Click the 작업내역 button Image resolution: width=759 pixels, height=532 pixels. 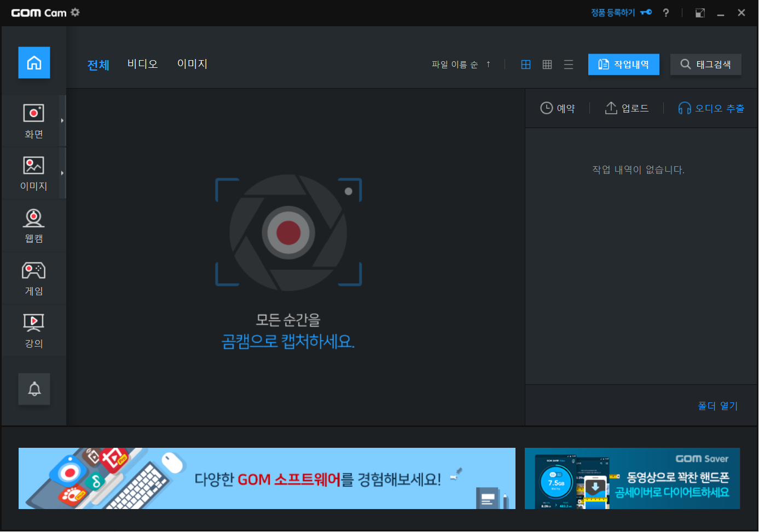(x=624, y=65)
